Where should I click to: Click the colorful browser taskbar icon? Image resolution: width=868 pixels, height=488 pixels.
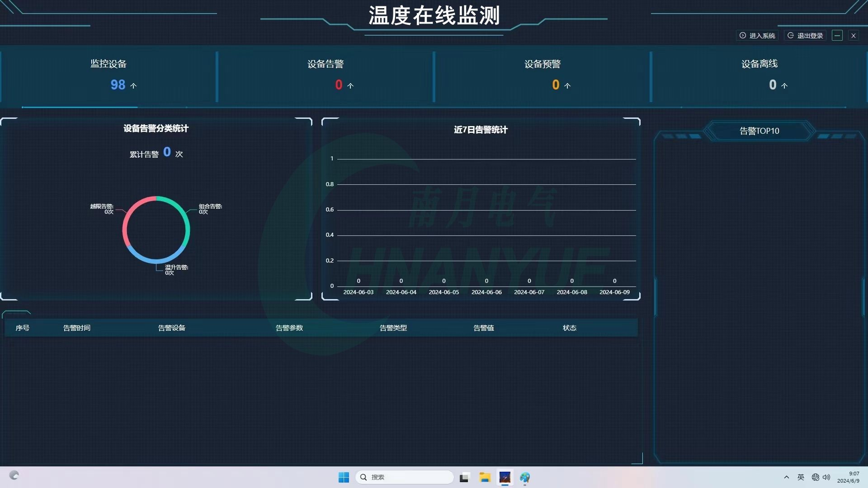click(x=524, y=477)
